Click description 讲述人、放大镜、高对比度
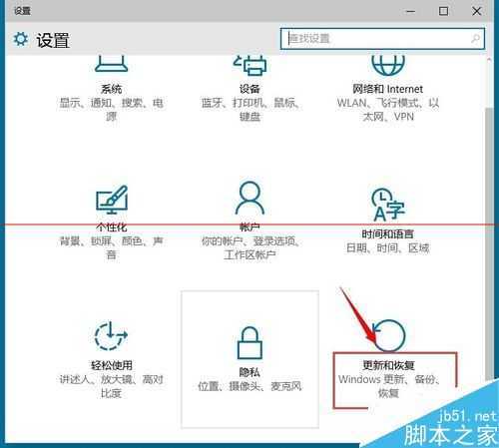This screenshot has height=448, width=499. tap(111, 386)
